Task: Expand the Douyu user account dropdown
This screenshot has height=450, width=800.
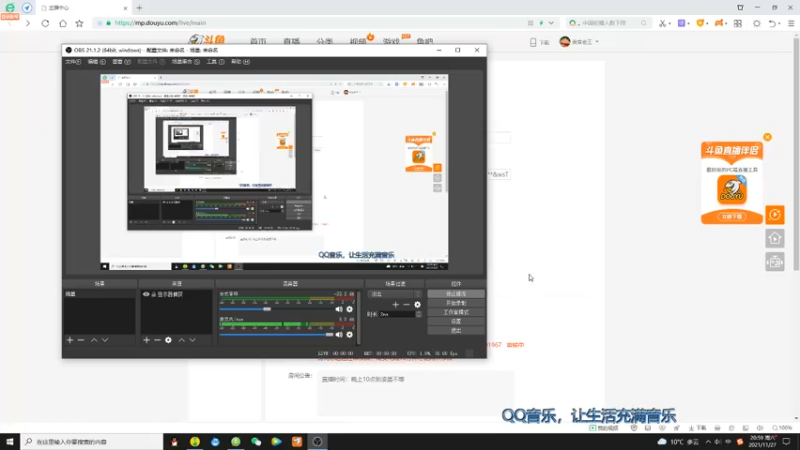Action: (597, 42)
